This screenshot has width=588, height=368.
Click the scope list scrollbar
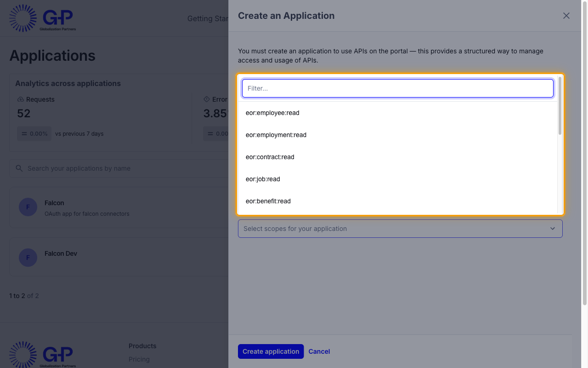click(x=560, y=106)
